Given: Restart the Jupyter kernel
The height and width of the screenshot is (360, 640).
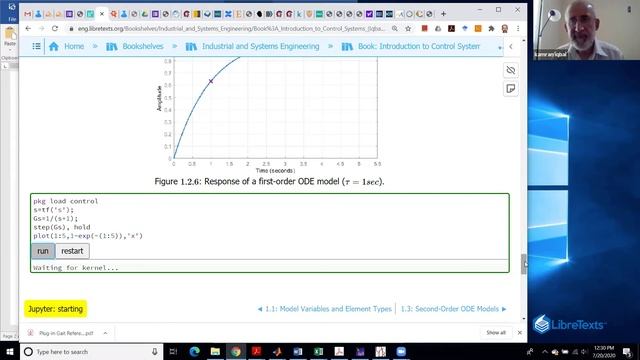Looking at the screenshot, I should (x=72, y=251).
